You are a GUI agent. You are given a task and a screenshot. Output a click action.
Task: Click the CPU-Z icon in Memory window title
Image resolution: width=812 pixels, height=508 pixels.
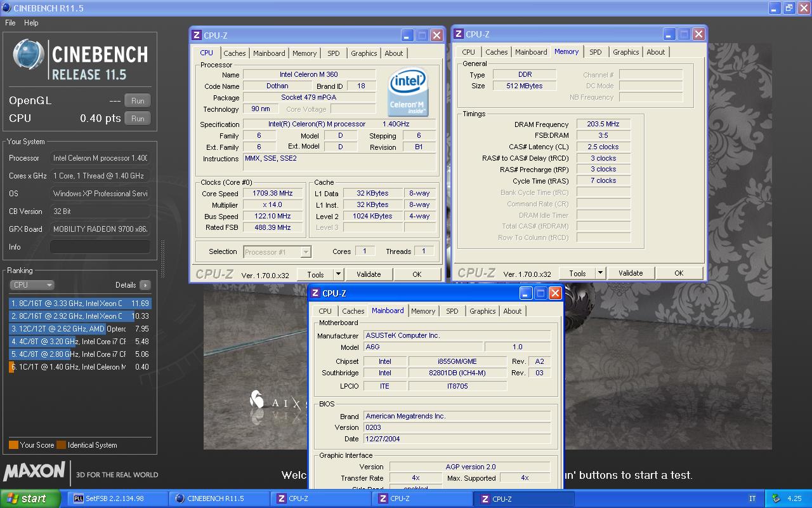[x=458, y=34]
